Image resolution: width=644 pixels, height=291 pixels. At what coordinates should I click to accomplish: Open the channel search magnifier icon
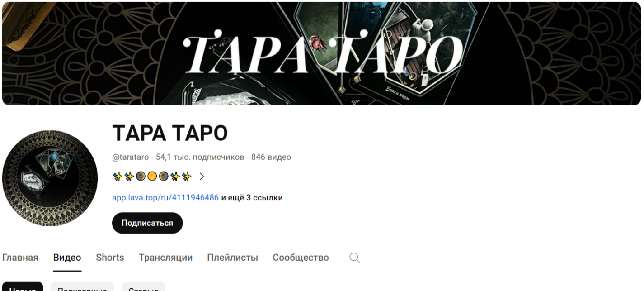click(355, 258)
